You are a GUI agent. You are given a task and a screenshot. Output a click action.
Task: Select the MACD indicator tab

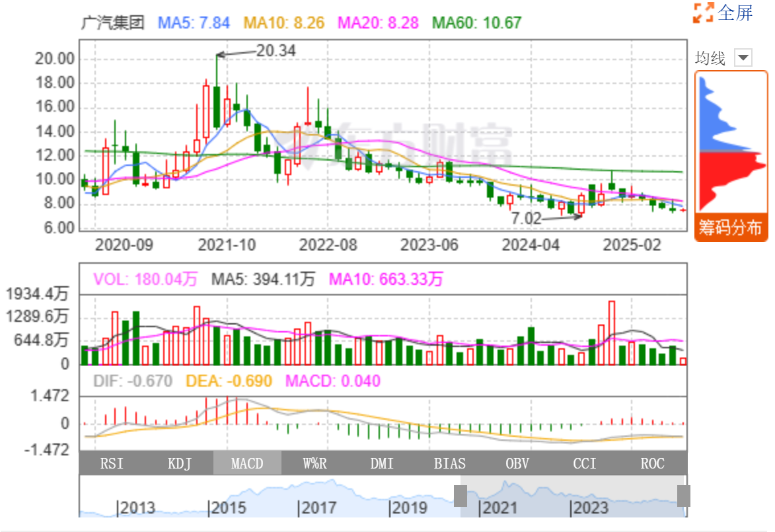247,463
